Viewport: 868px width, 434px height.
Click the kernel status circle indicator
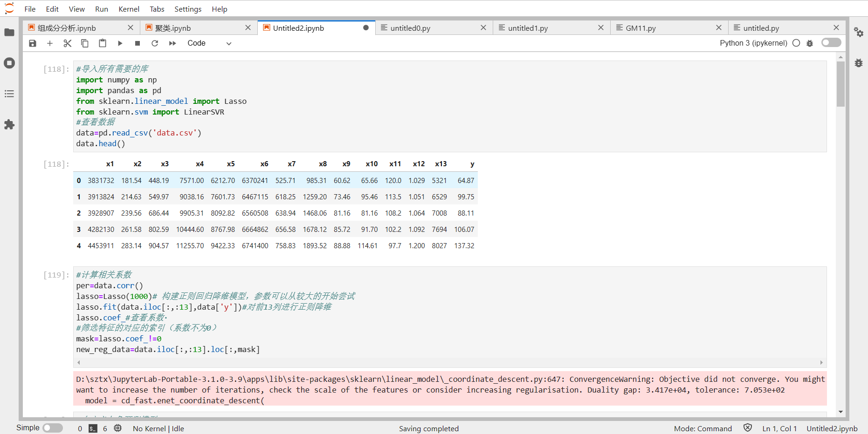796,43
